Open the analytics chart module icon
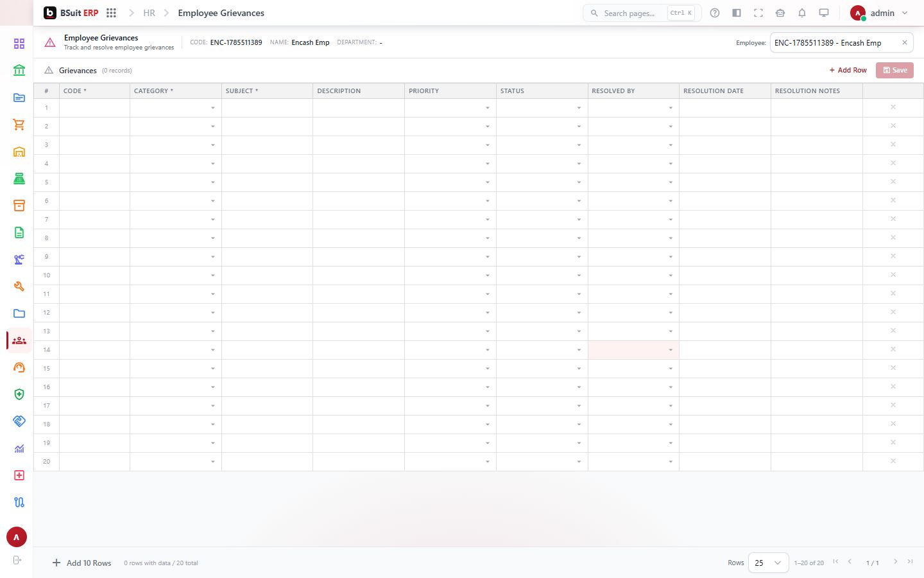The width and height of the screenshot is (924, 578). [x=19, y=448]
